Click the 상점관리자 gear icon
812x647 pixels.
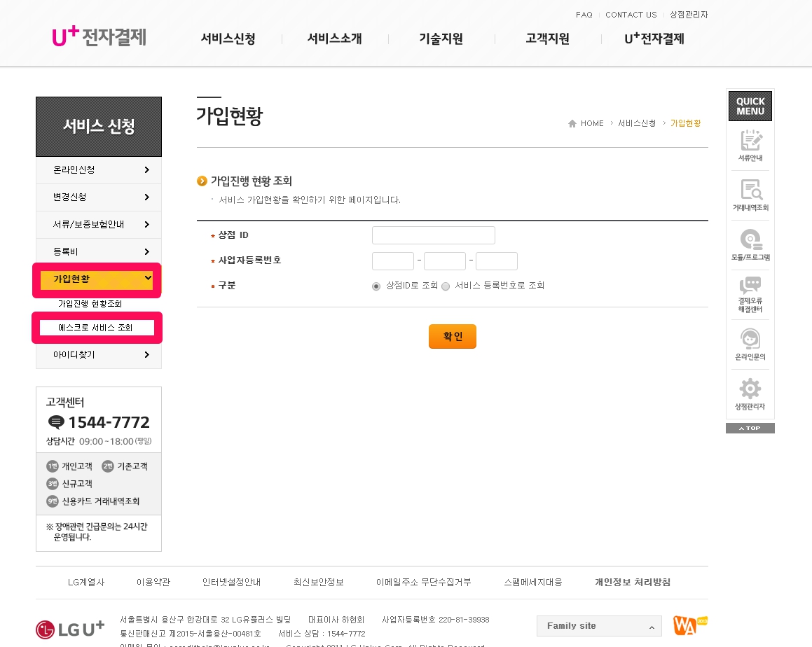[750, 389]
